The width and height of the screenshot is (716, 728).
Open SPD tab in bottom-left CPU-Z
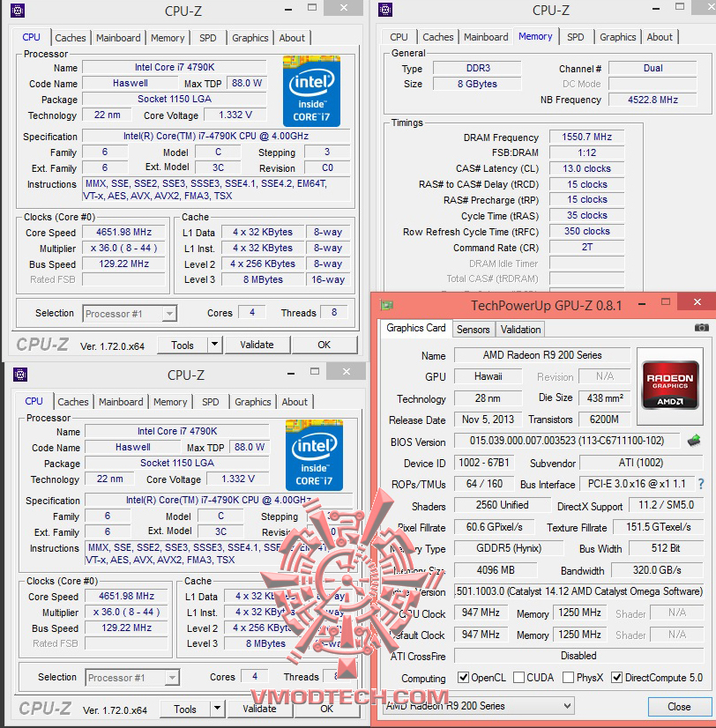pyautogui.click(x=211, y=402)
